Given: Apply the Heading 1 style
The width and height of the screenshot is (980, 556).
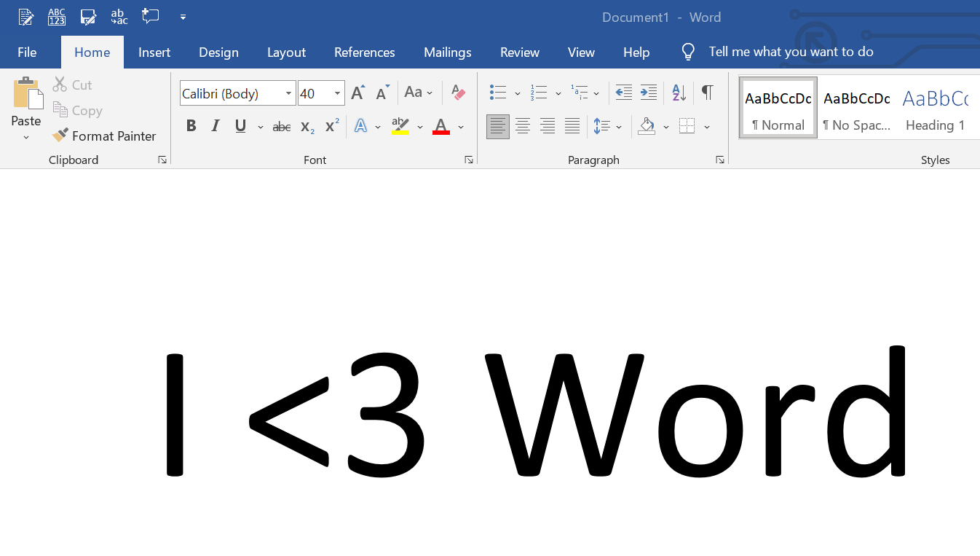Looking at the screenshot, I should [x=936, y=108].
